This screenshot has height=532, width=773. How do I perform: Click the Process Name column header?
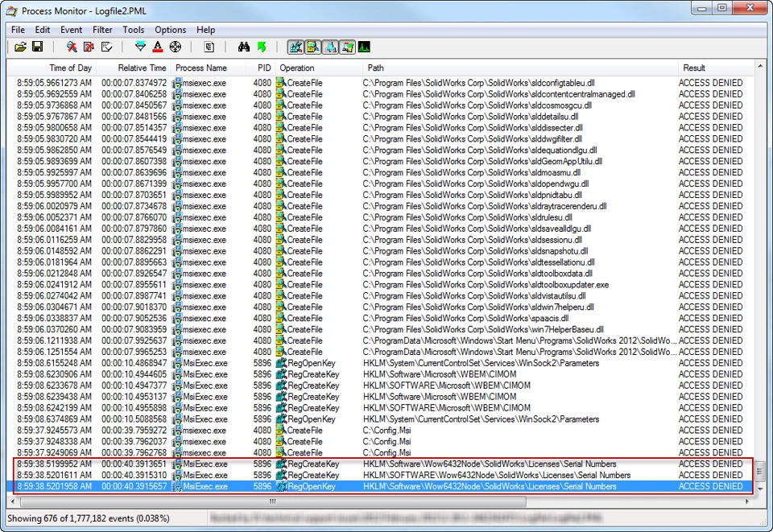208,68
